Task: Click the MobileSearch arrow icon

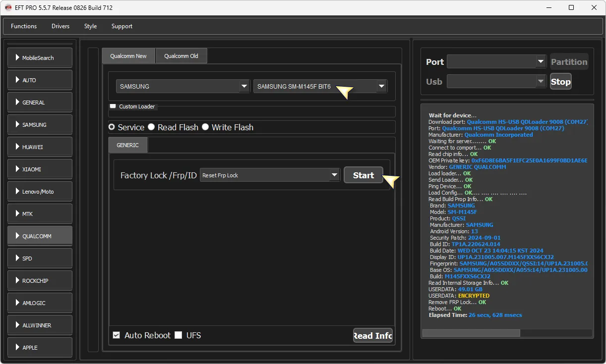Action: click(x=17, y=57)
